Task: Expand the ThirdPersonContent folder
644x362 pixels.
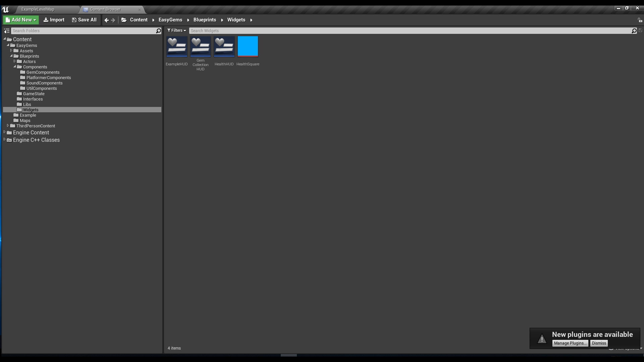Action: click(x=8, y=126)
